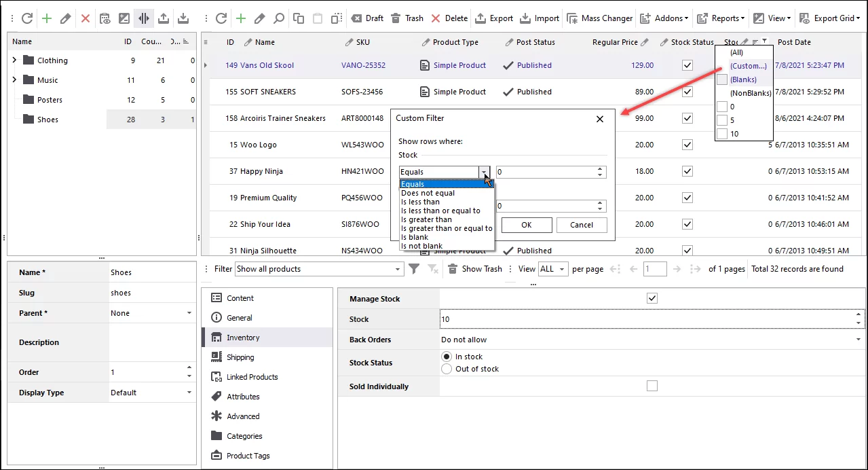The image size is (868, 470).
Task: Click OK in the Custom Filter dialog
Action: pyautogui.click(x=526, y=225)
